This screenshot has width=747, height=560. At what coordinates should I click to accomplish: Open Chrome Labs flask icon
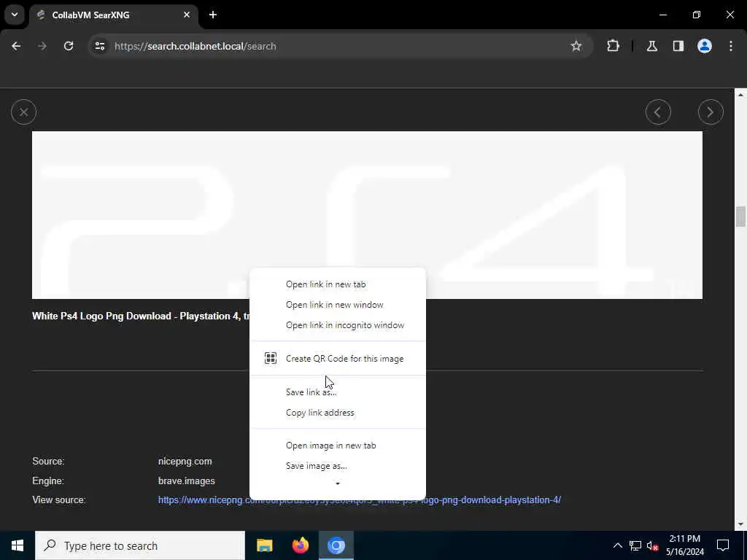[652, 46]
